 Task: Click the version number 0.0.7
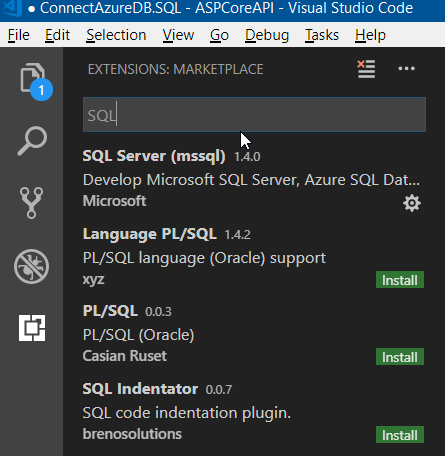coord(219,390)
